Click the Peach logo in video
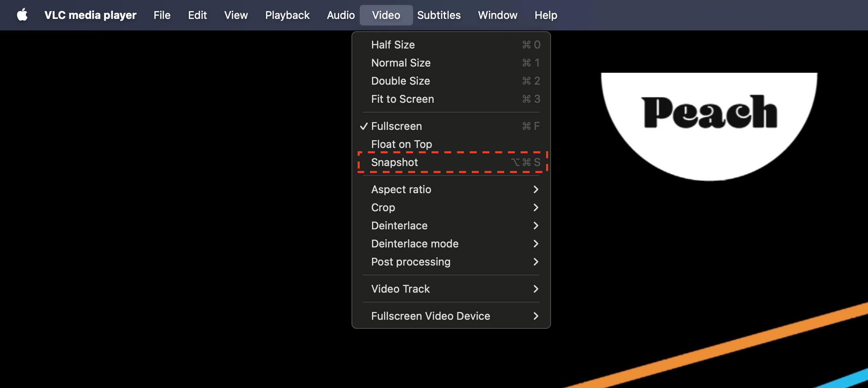The width and height of the screenshot is (868, 388). [709, 113]
